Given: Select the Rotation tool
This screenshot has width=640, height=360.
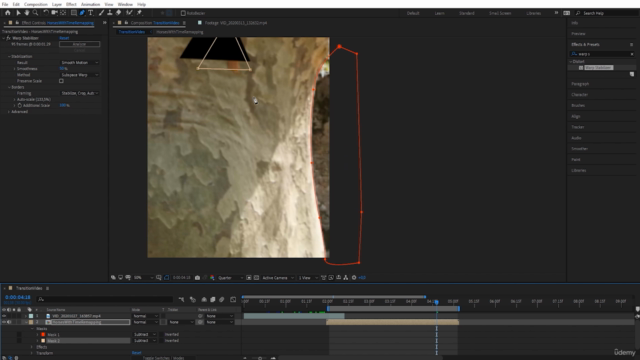Looking at the screenshot, I should click(x=46, y=13).
